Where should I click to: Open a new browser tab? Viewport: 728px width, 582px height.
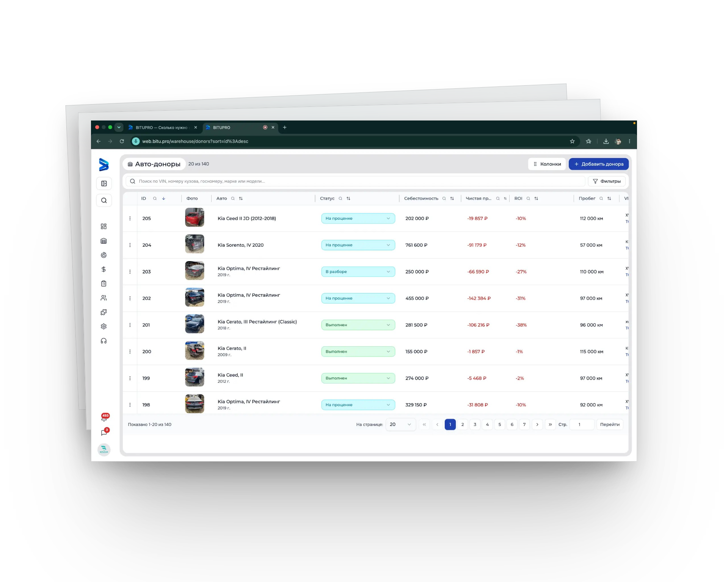(x=285, y=128)
